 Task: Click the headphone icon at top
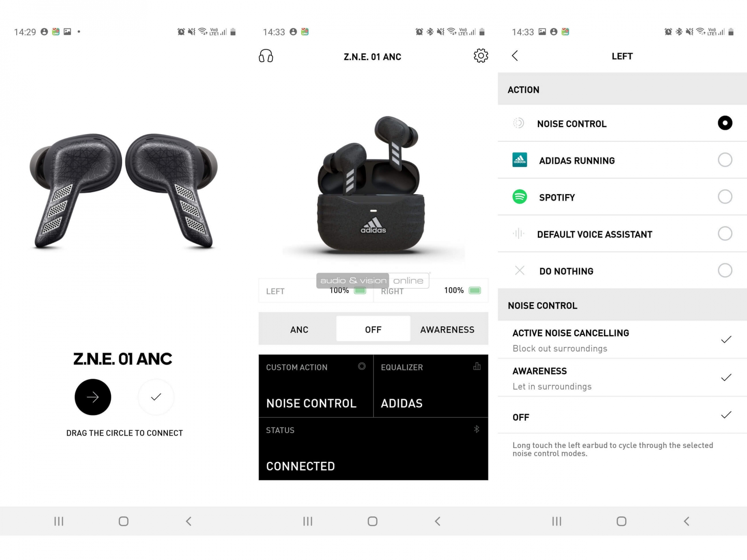pos(266,56)
